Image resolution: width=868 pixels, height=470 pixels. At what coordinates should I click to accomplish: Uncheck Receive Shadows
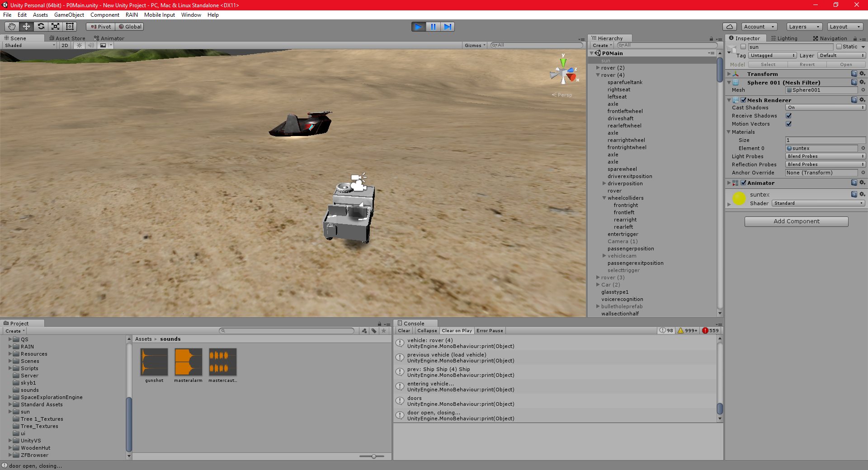pos(788,116)
